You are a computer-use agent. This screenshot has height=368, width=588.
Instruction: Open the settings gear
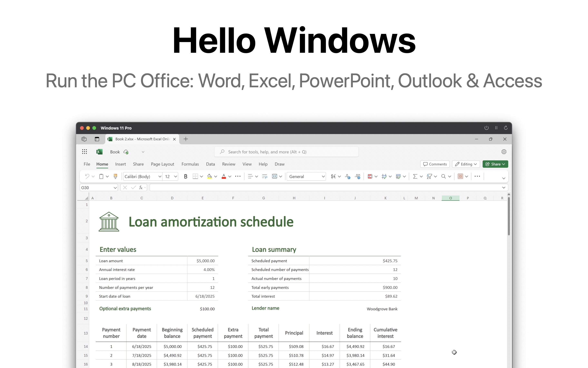[504, 152]
